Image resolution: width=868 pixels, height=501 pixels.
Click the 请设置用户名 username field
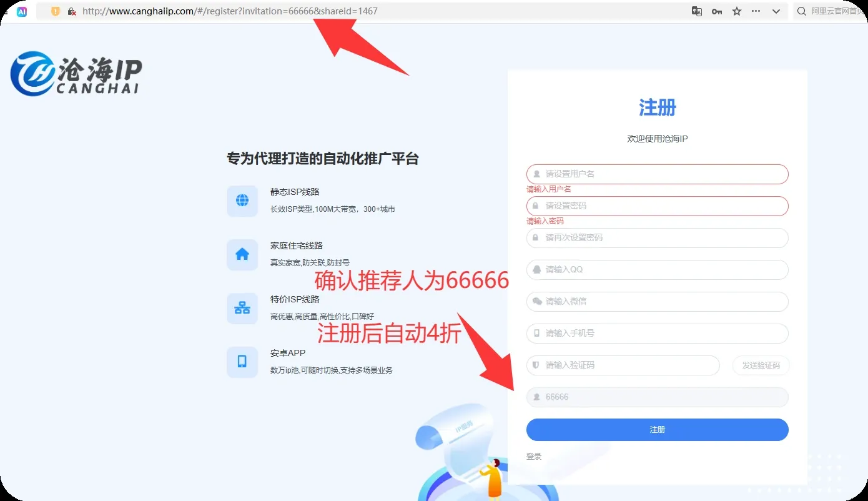(x=657, y=174)
